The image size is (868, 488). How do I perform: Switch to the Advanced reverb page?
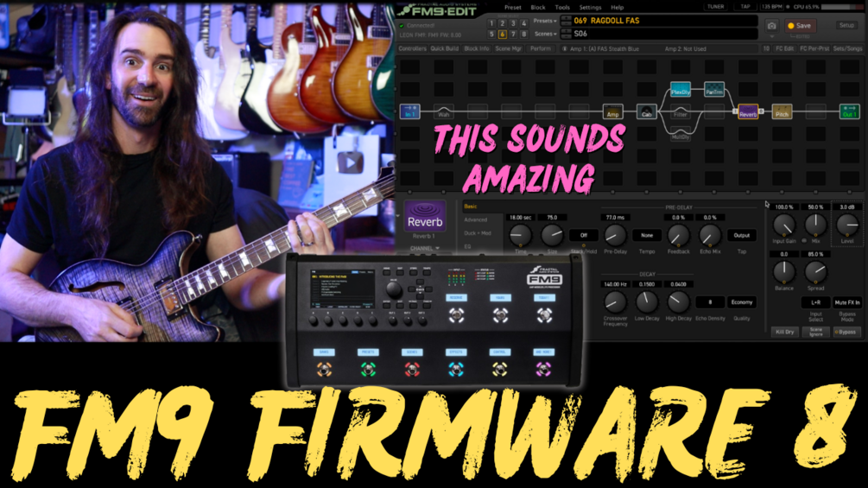click(476, 219)
